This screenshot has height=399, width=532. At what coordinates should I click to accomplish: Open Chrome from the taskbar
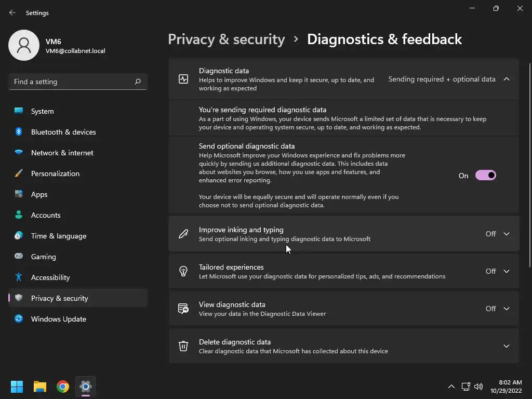(63, 387)
